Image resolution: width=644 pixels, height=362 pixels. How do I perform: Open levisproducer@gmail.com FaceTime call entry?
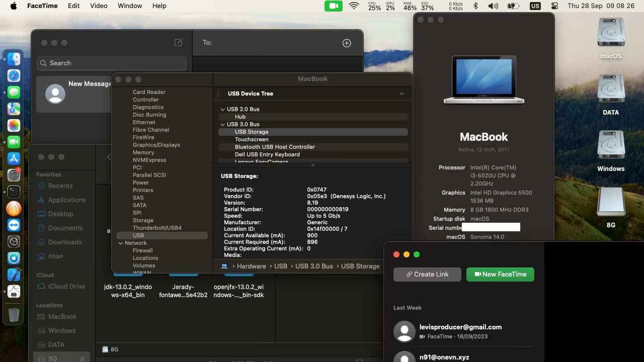[x=463, y=331]
